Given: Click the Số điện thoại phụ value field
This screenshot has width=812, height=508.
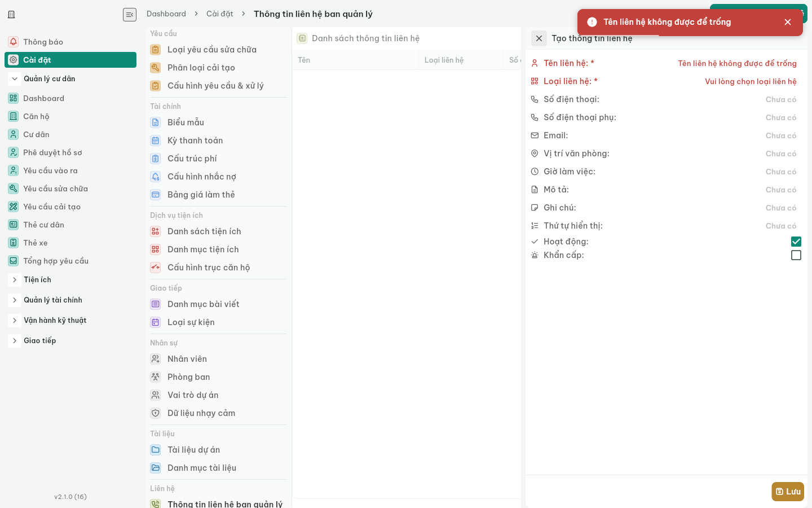Looking at the screenshot, I should tap(781, 117).
